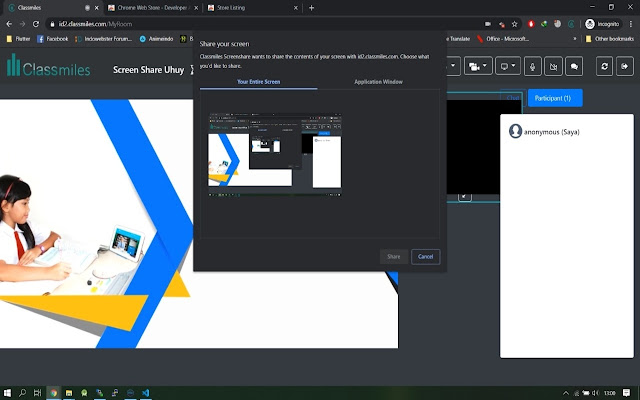This screenshot has width=640, height=400.
Task: Open Task View from taskbar
Action: (38, 393)
